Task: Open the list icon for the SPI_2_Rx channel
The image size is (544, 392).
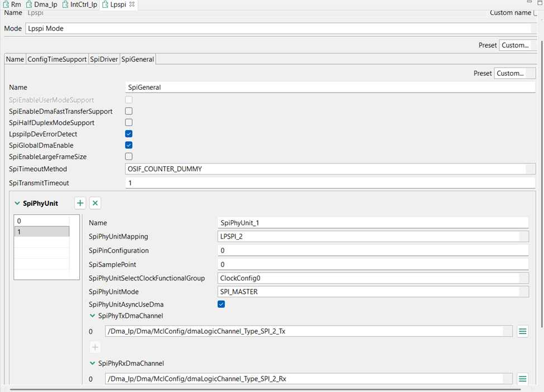Action: tap(522, 379)
